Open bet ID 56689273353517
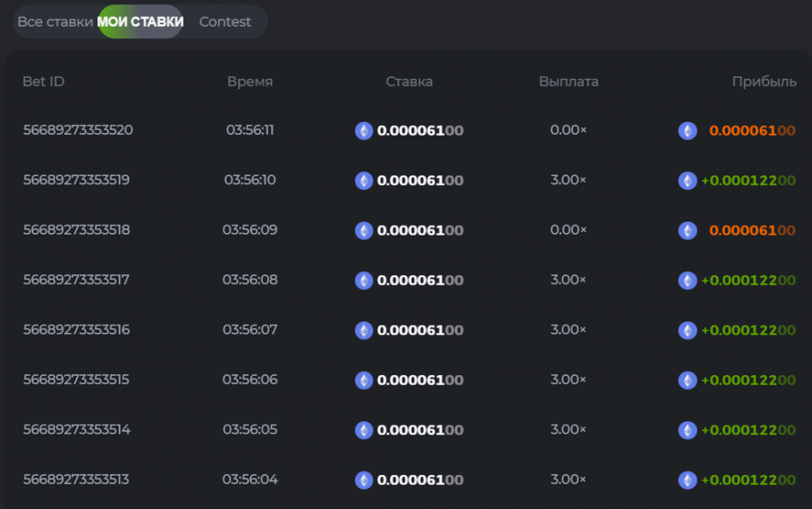The width and height of the screenshot is (812, 509). coord(76,280)
